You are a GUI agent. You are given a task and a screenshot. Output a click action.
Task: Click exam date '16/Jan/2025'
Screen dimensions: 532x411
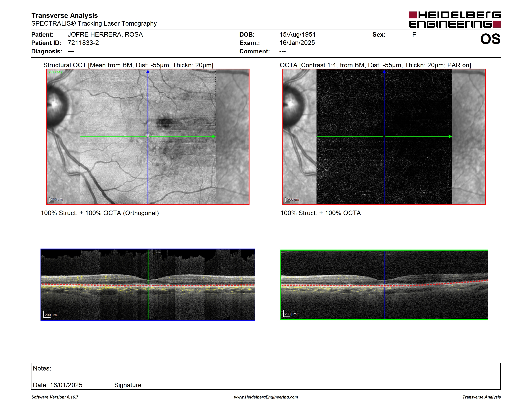tap(297, 43)
